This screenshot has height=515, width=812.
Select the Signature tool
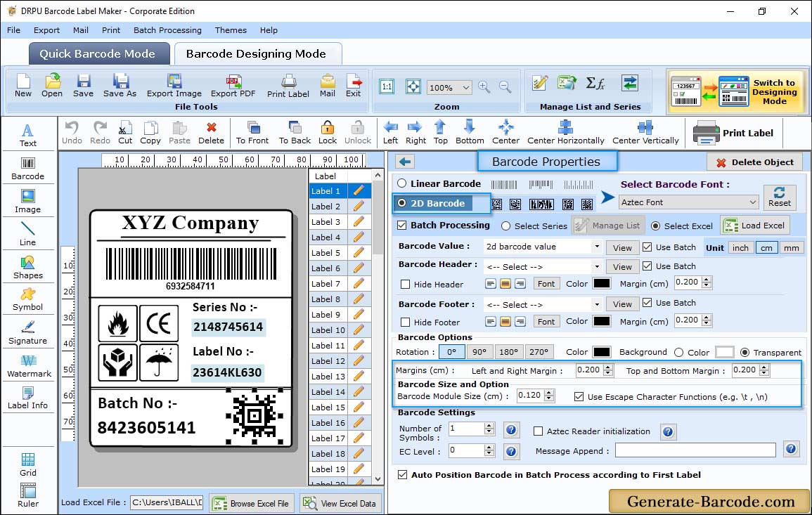click(28, 333)
